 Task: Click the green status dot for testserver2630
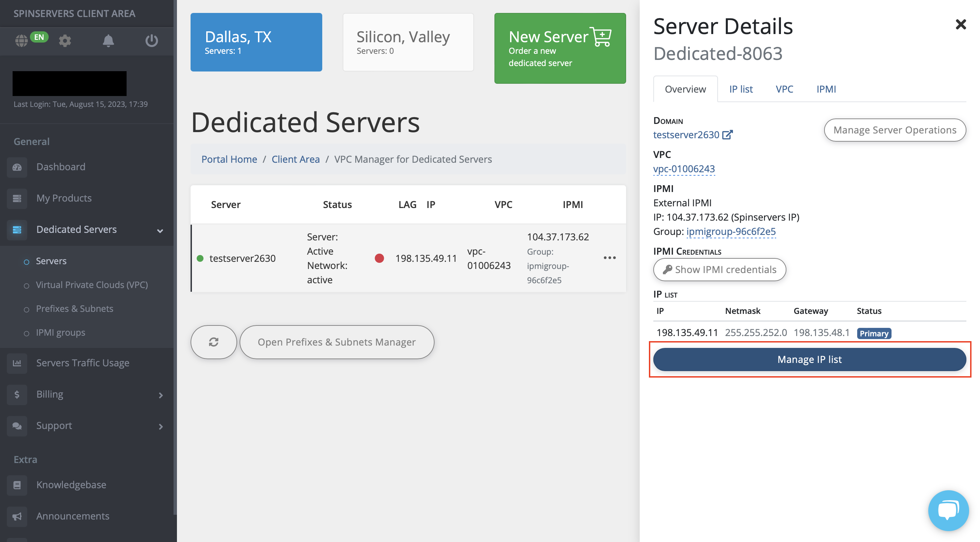tap(200, 258)
